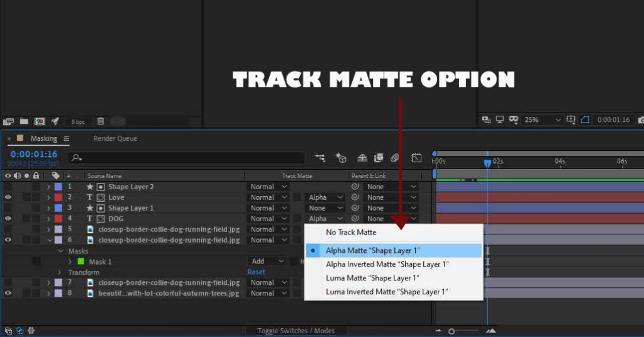644x337 pixels.
Task: Expand Shape Layer 2 properties
Action: (48, 187)
